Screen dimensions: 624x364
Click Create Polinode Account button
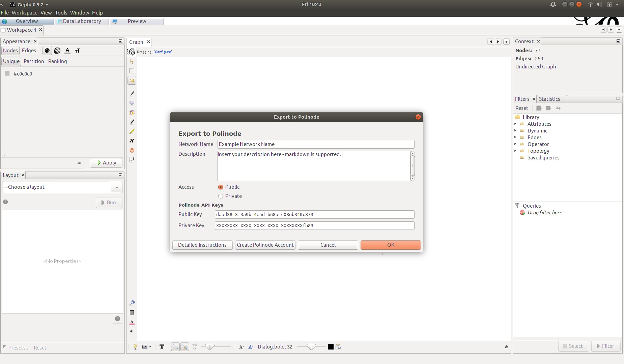click(x=265, y=245)
